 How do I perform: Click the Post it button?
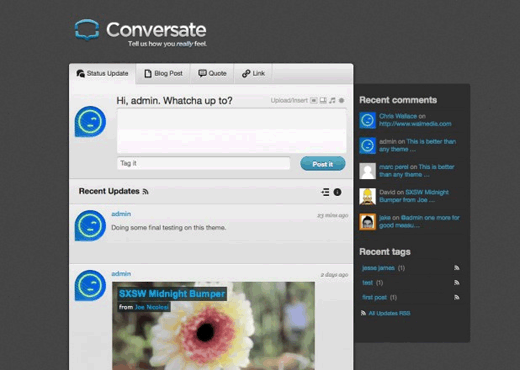click(x=323, y=164)
